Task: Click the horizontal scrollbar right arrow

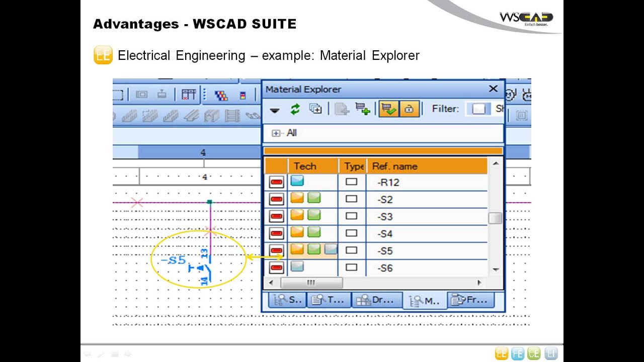Action: (x=479, y=283)
